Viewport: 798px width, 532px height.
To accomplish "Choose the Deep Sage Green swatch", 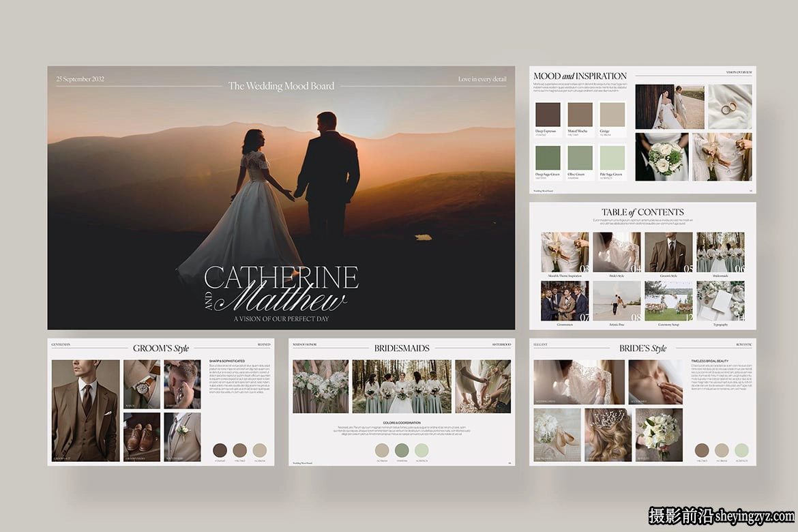I will pos(548,158).
